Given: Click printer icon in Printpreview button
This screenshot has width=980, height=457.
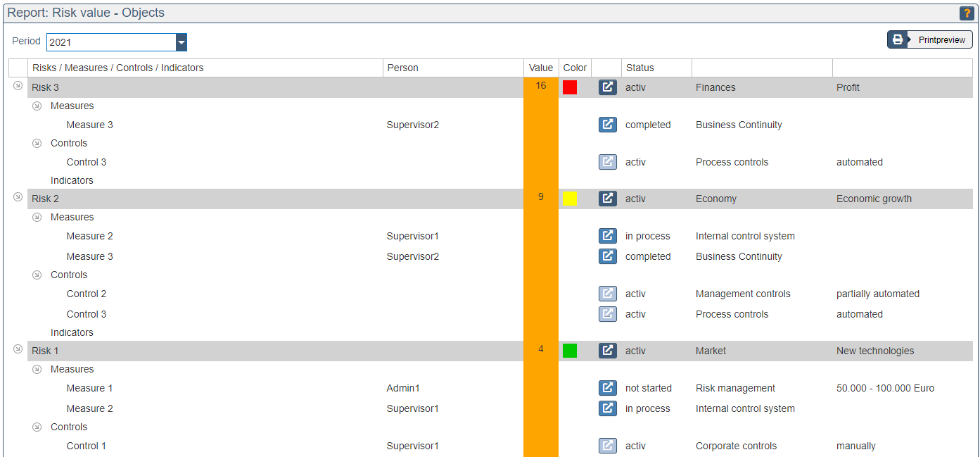Looking at the screenshot, I should [x=898, y=39].
